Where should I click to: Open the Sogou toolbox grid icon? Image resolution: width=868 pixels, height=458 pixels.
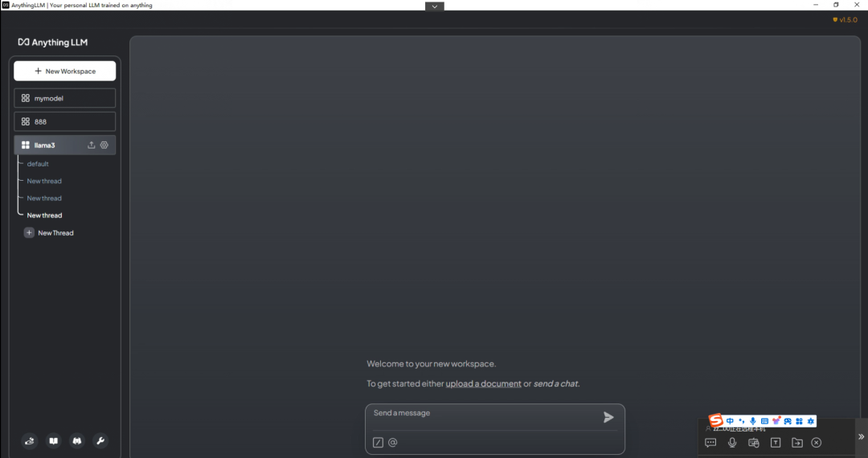[x=800, y=422]
